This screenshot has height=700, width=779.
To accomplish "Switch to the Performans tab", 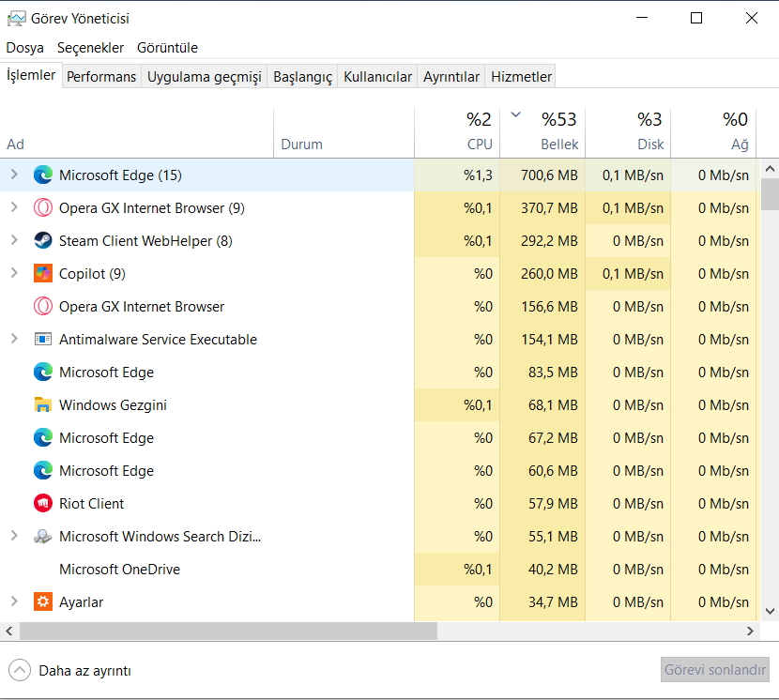I will tap(101, 77).
